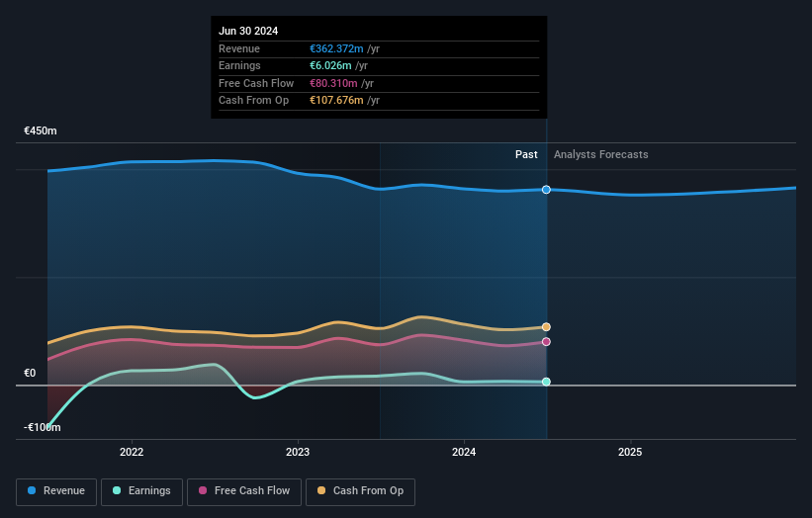The height and width of the screenshot is (518, 812).
Task: Click the Free Cash Flow label in tooltip
Action: pyautogui.click(x=256, y=83)
